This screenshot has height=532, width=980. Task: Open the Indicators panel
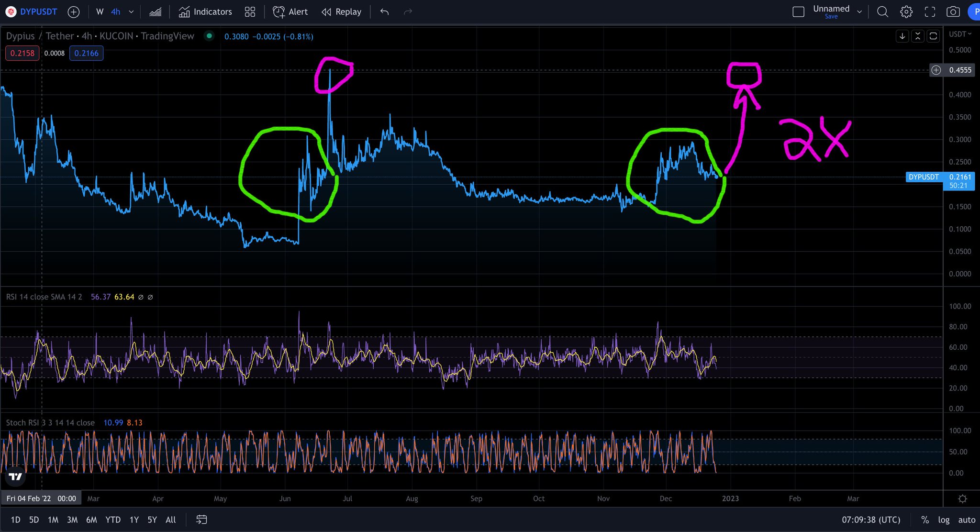pos(205,12)
